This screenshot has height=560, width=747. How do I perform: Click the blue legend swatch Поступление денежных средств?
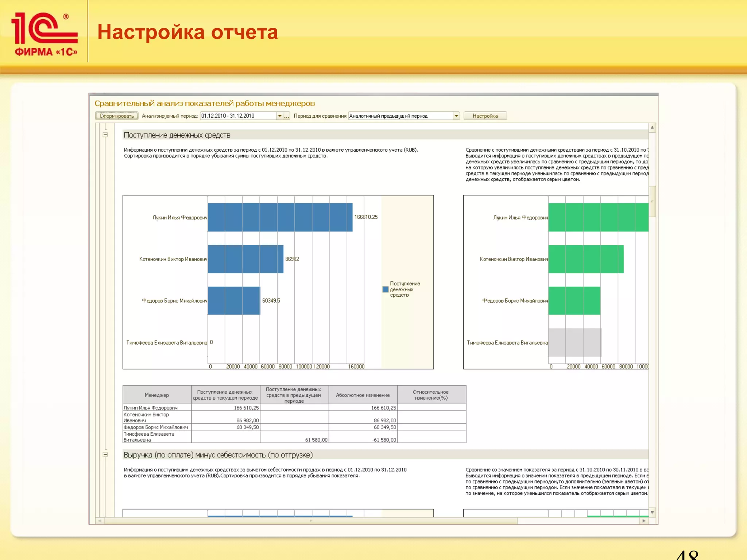click(x=385, y=289)
